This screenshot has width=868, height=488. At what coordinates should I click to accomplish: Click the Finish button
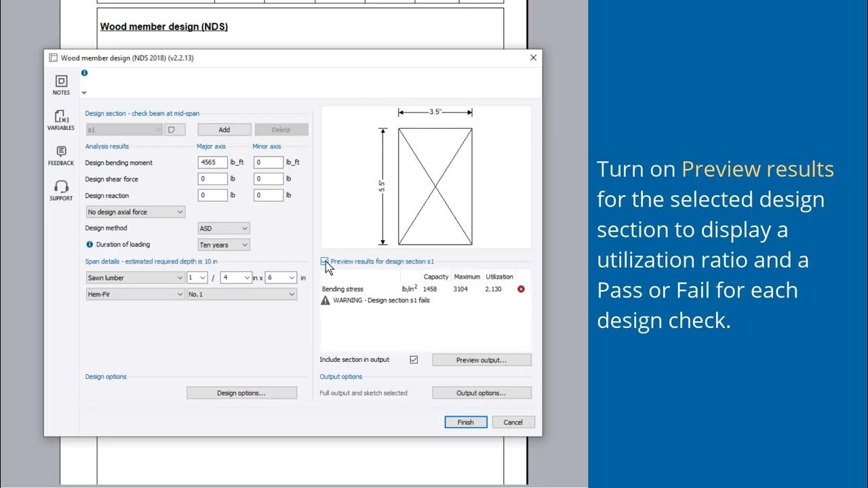point(466,422)
